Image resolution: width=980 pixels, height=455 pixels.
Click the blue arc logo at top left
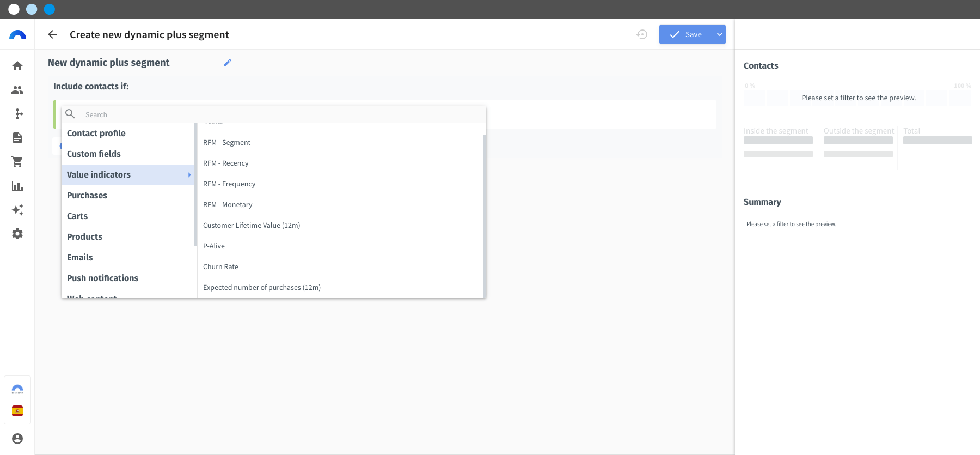point(17,35)
